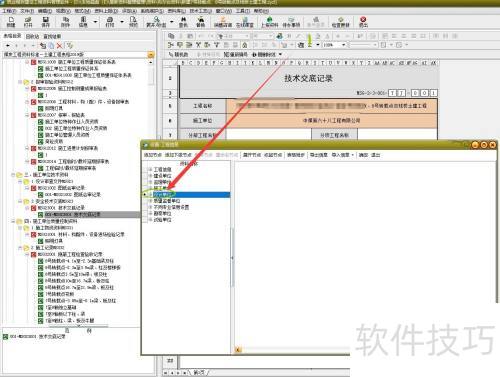Click 确定 in the dialog toolbar
The width and height of the screenshot is (500, 377).
pyautogui.click(x=363, y=155)
